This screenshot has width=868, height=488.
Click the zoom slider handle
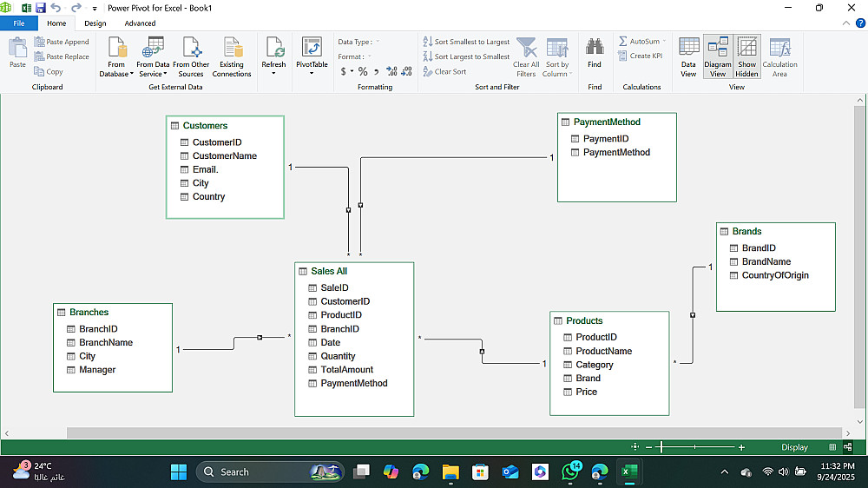point(662,447)
